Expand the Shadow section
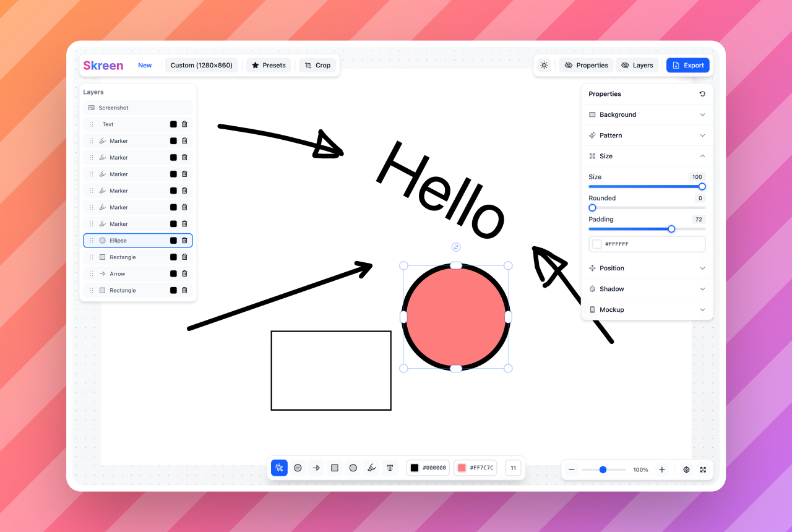This screenshot has height=532, width=792. [x=647, y=289]
